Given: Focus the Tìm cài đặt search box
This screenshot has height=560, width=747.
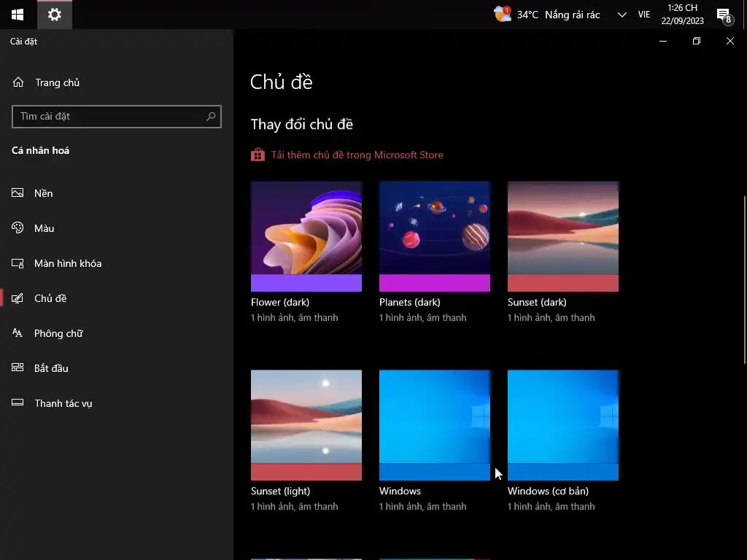Looking at the screenshot, I should 117,117.
